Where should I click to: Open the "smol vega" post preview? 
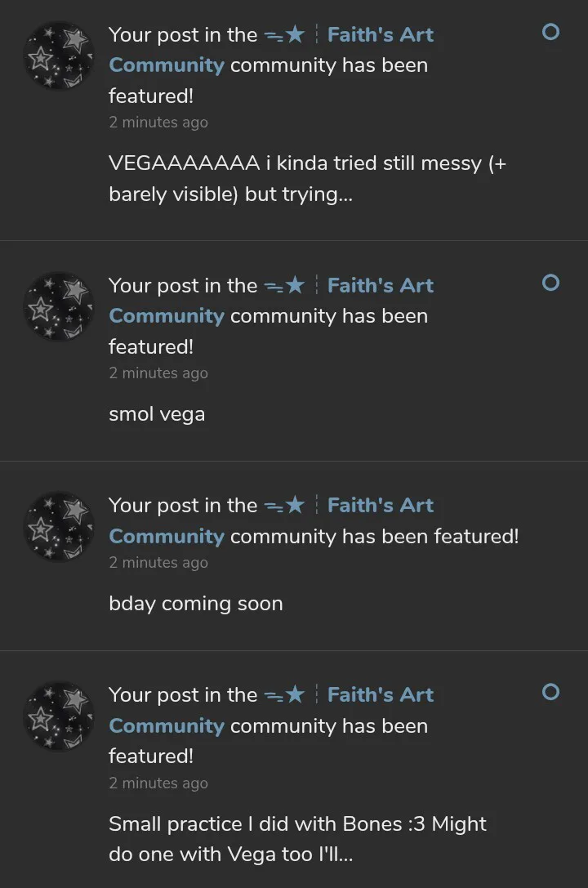click(x=157, y=414)
